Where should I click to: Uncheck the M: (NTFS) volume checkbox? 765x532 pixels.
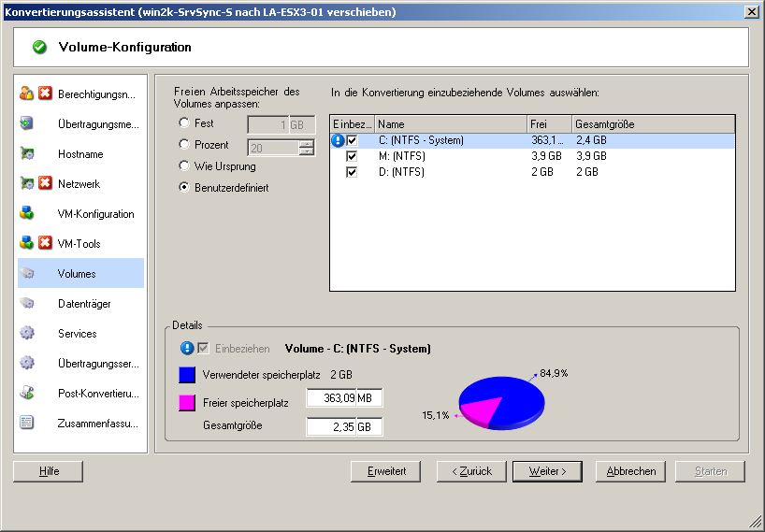(x=352, y=156)
